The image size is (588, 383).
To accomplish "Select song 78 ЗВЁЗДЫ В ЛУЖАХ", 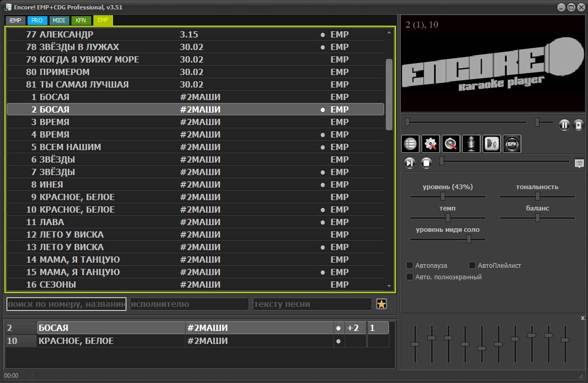I will [x=195, y=47].
